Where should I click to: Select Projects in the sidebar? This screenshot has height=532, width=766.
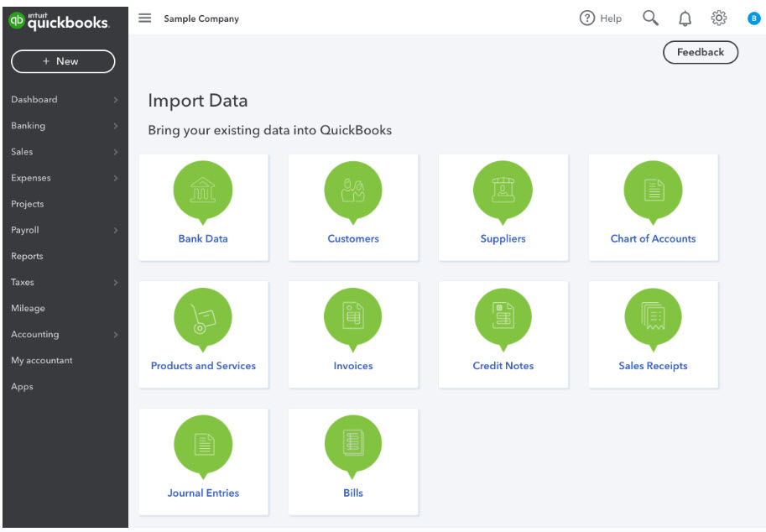(28, 204)
